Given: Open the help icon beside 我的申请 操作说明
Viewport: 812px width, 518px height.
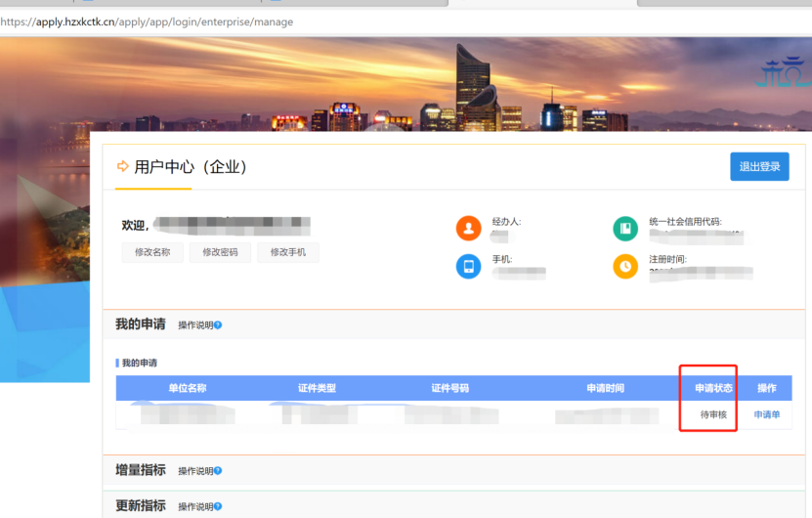Looking at the screenshot, I should pos(218,325).
